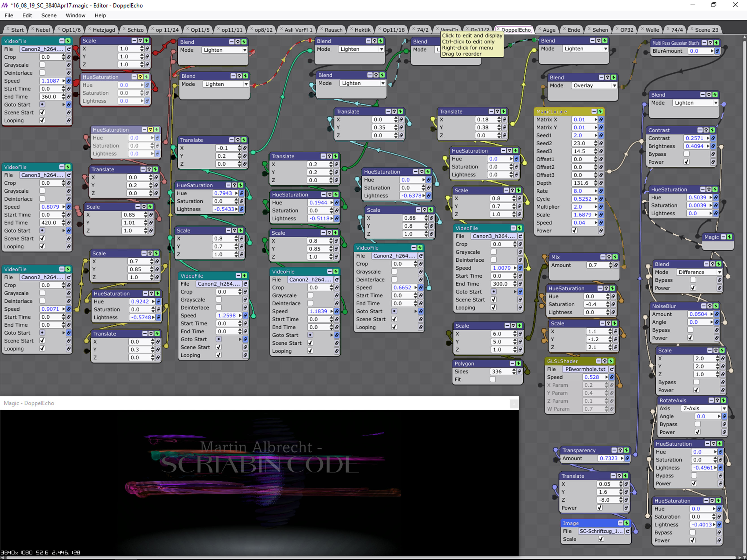Screen dimensions: 747x560
Task: Click the link icon beside Mix Amount
Action: click(x=616, y=265)
